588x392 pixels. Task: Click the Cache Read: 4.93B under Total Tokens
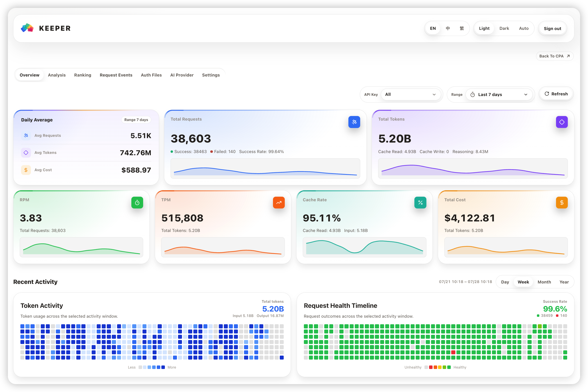[397, 151]
